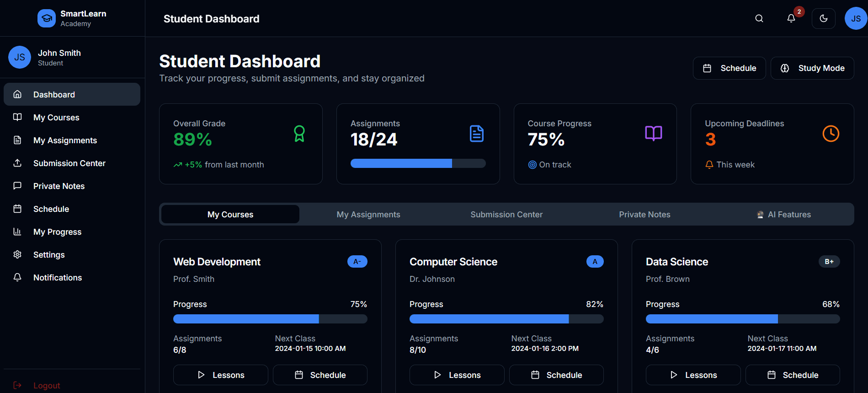Open Lessons for Computer Science

pyautogui.click(x=457, y=375)
